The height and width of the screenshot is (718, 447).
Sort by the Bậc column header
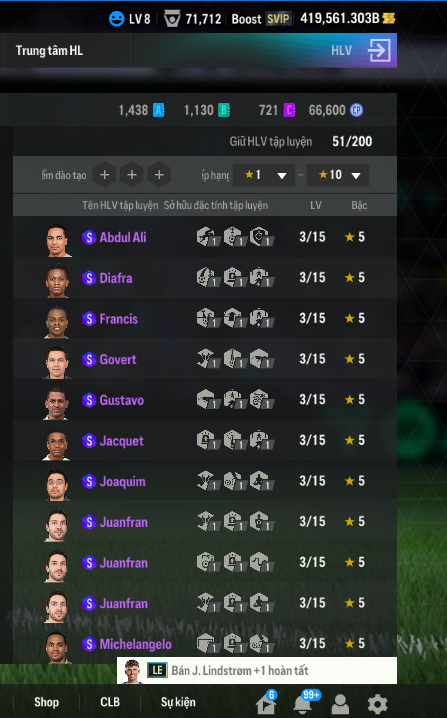[359, 205]
